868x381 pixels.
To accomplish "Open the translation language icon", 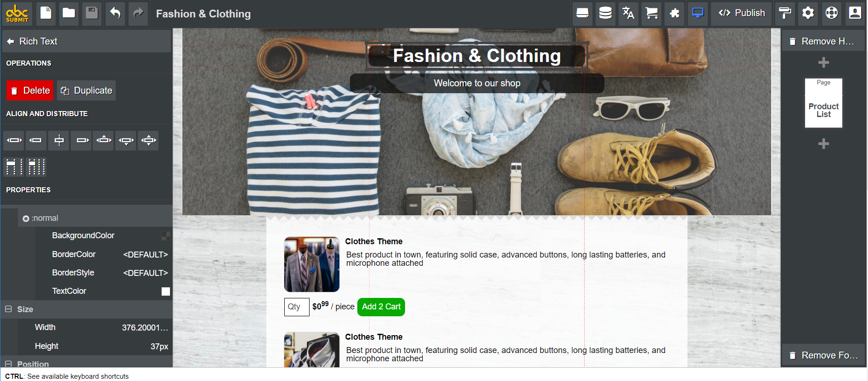I will click(628, 13).
